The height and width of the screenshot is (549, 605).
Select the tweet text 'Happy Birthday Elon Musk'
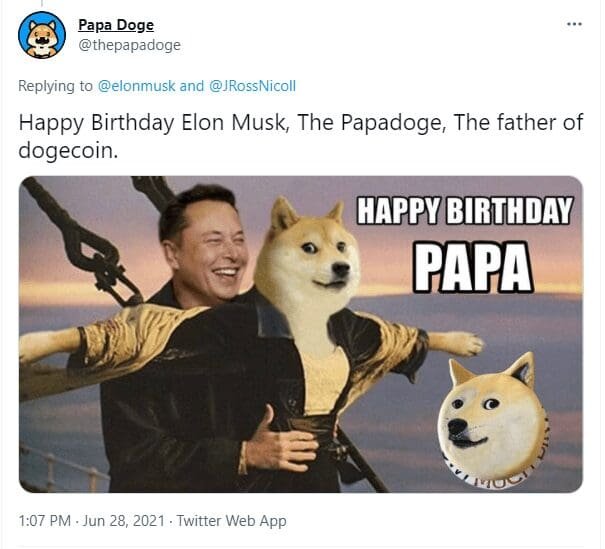point(153,123)
